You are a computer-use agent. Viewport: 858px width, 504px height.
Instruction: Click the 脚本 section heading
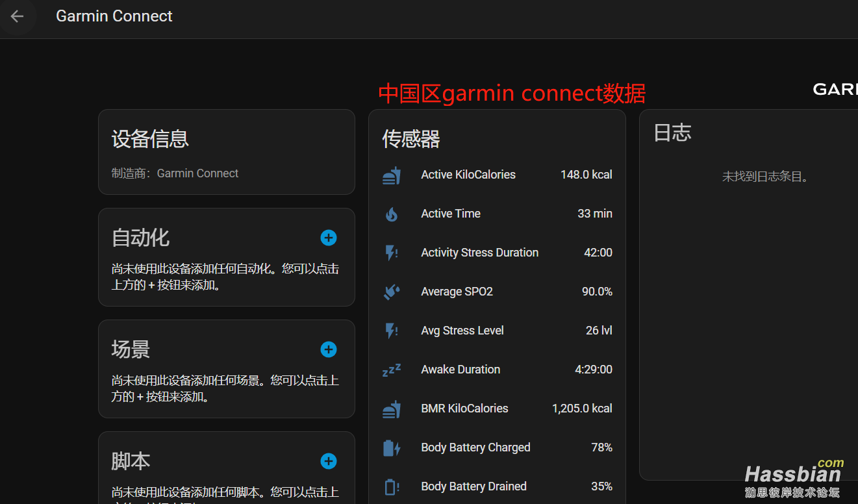[131, 461]
